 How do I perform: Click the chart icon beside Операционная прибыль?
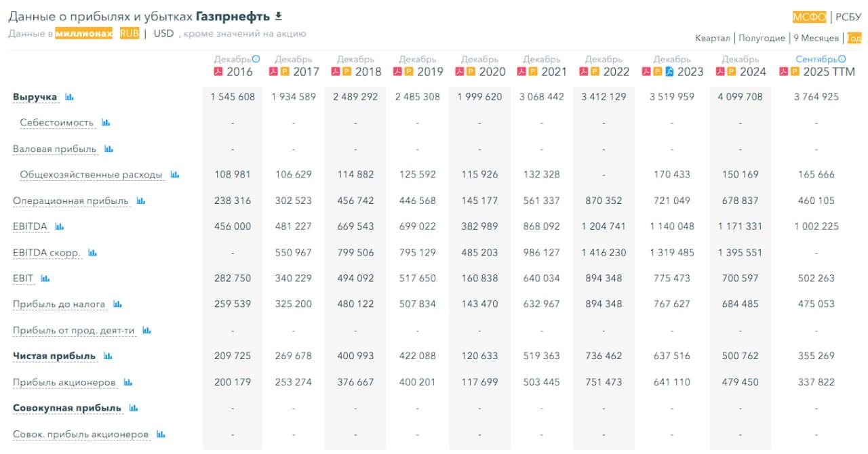click(x=140, y=201)
